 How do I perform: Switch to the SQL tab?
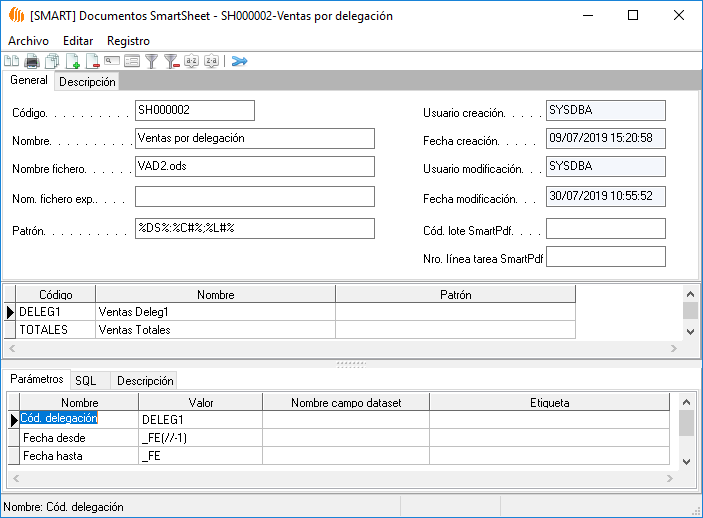[86, 380]
